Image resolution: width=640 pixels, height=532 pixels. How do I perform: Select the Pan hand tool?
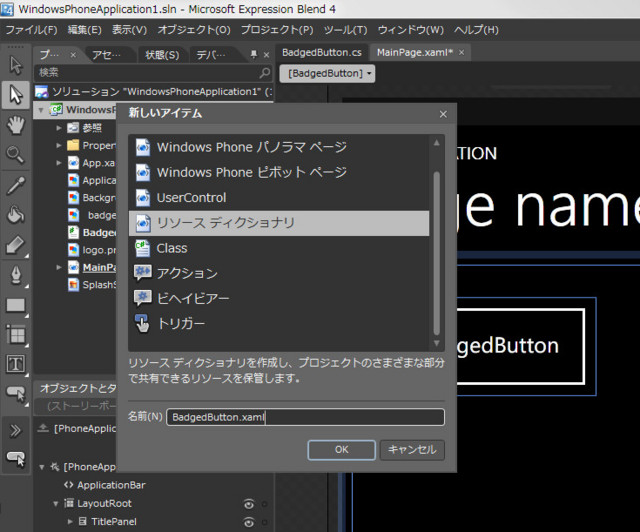click(16, 125)
